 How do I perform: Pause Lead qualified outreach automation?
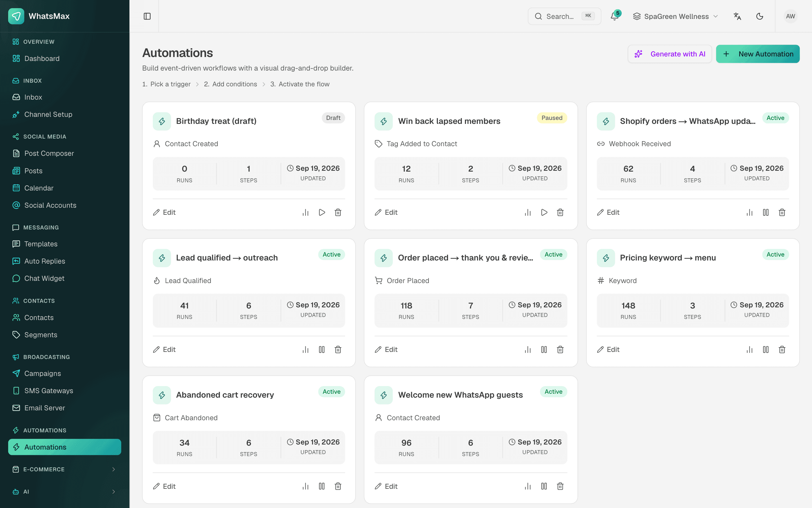(322, 349)
